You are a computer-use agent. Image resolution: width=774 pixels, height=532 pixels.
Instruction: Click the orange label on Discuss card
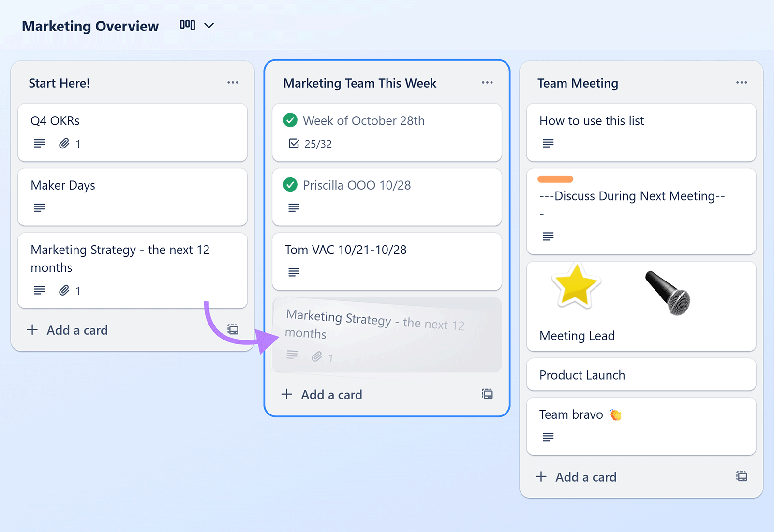click(x=555, y=179)
